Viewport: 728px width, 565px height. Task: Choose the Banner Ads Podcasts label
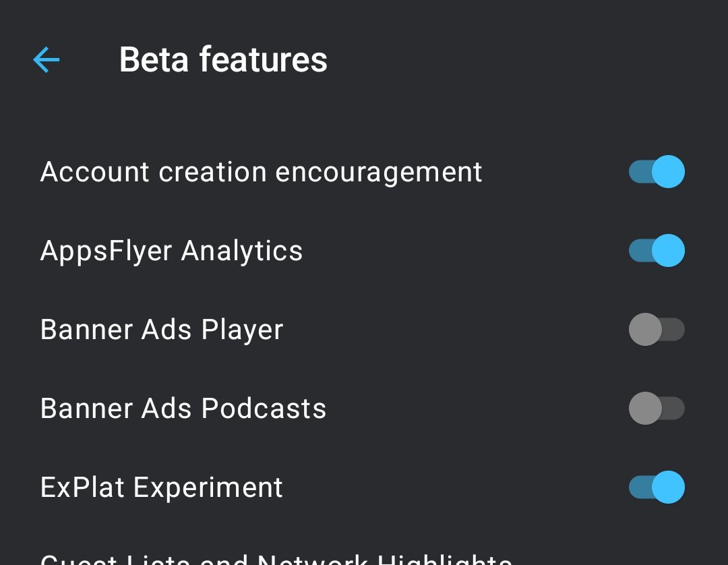[x=183, y=409]
